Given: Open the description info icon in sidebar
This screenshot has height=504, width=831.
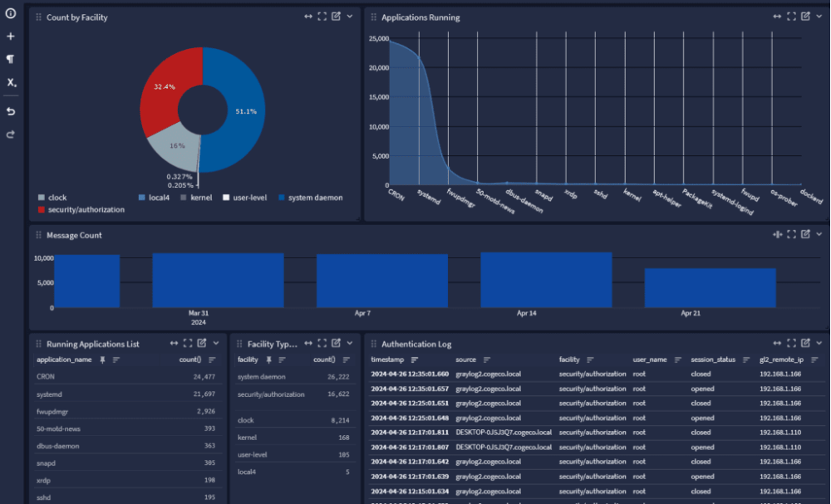Looking at the screenshot, I should pyautogui.click(x=11, y=13).
